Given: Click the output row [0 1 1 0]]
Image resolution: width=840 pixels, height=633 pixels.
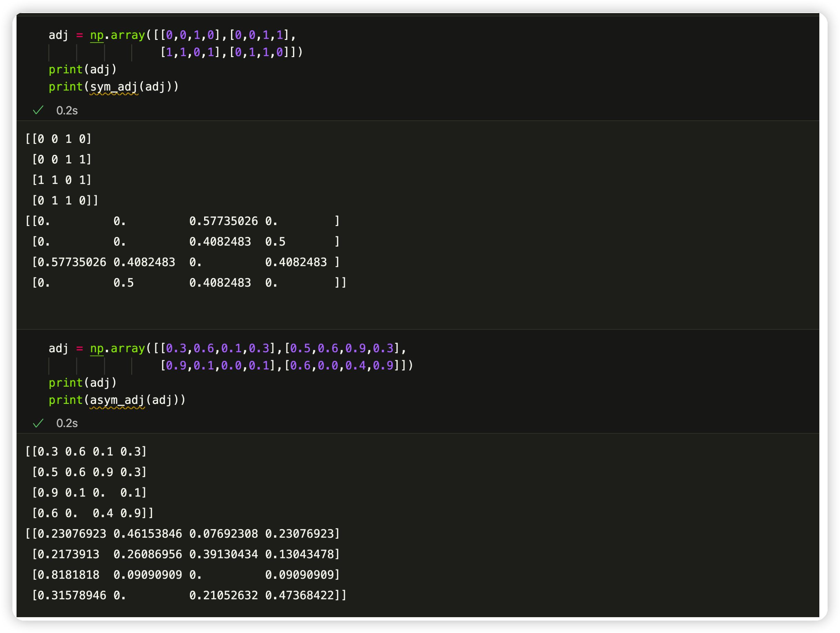Looking at the screenshot, I should click(x=65, y=200).
